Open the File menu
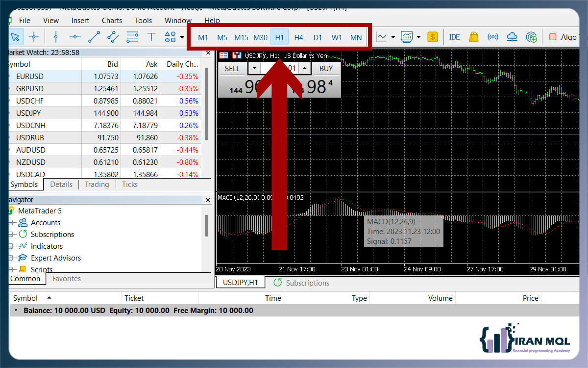This screenshot has height=368, width=588. 24,21
